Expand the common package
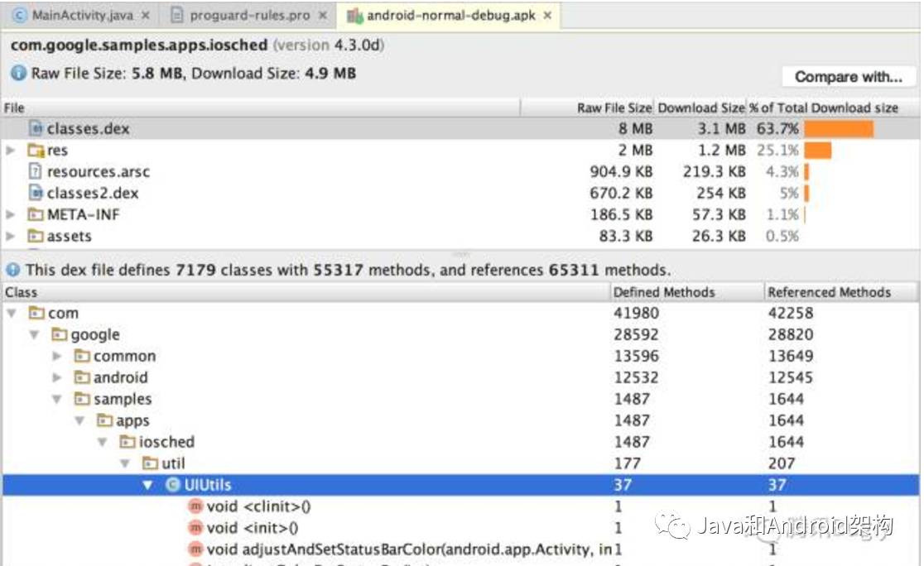Viewport: 924px width, 566px height. pyautogui.click(x=56, y=357)
